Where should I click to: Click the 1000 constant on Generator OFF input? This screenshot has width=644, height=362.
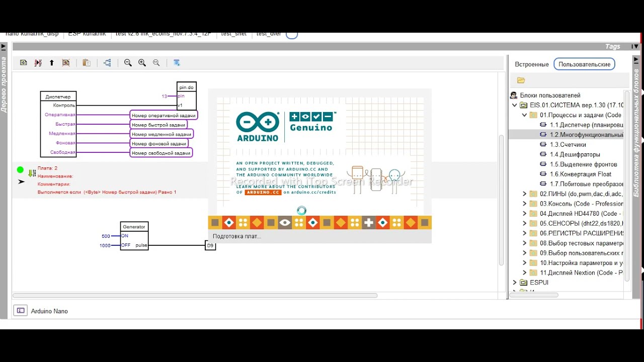point(105,245)
